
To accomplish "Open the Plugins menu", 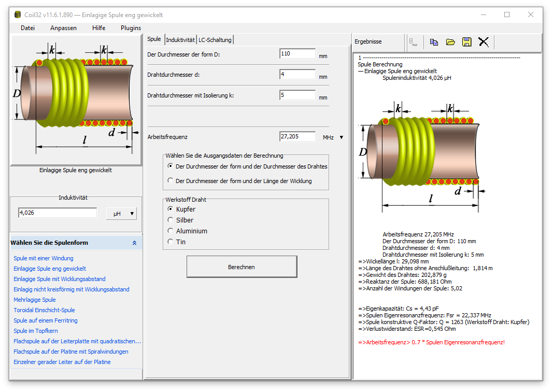I will 131,28.
